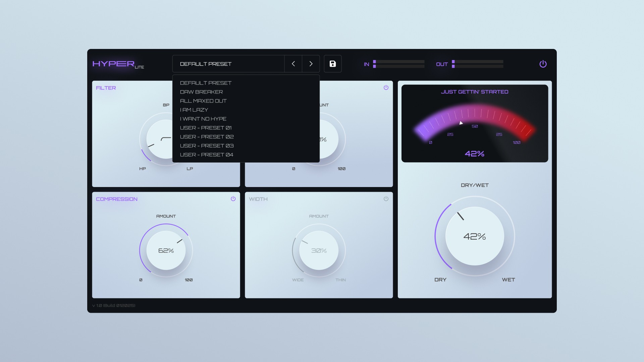Pick the I Am Lazy preset
This screenshot has width=644, height=362.
coord(194,110)
